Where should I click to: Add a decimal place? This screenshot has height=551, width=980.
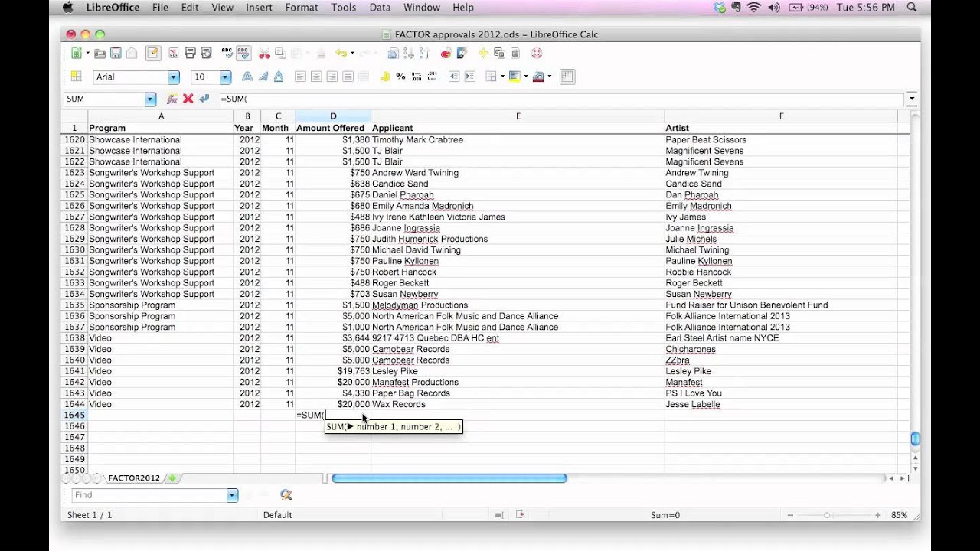click(x=416, y=77)
